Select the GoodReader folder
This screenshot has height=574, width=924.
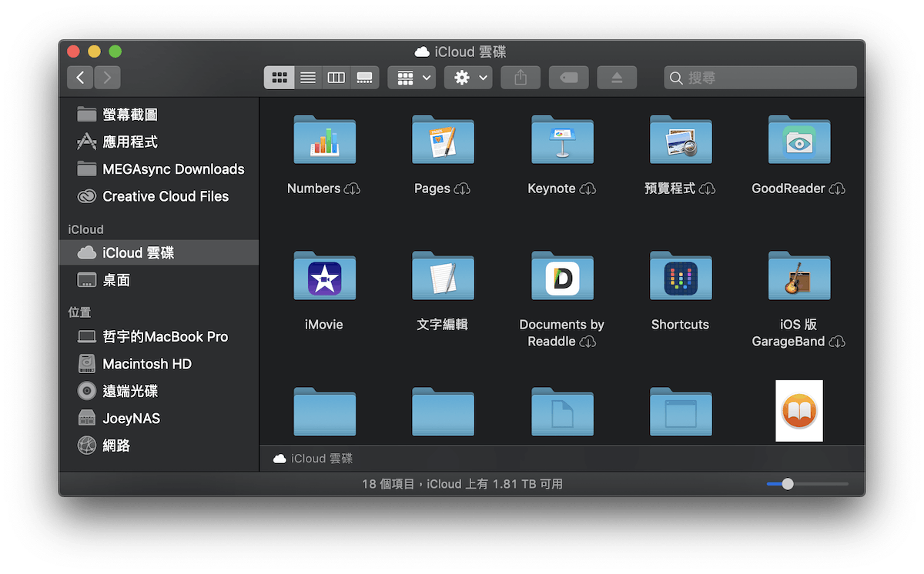(799, 140)
